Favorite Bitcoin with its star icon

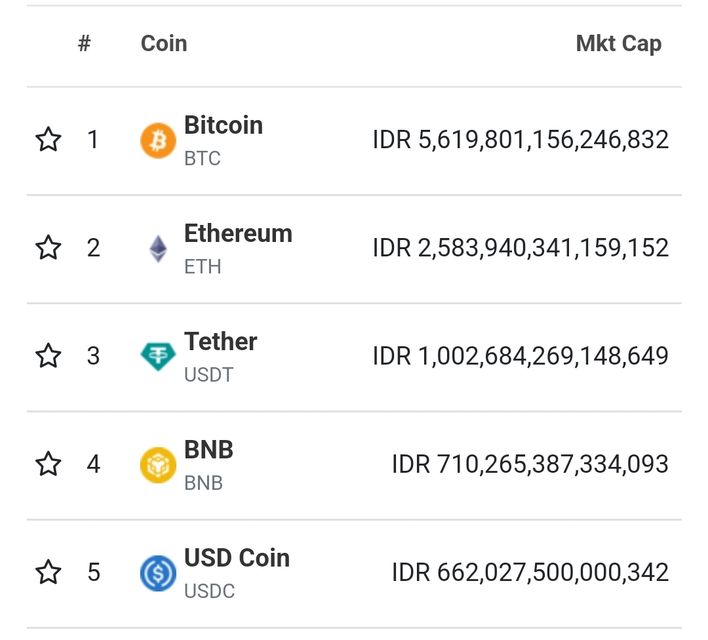click(48, 140)
